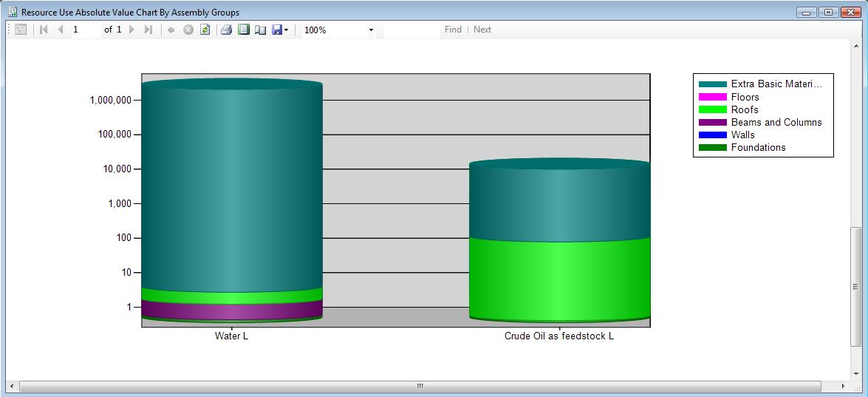Click the 10,000 axis value
The width and height of the screenshot is (868, 397).
pyautogui.click(x=116, y=169)
